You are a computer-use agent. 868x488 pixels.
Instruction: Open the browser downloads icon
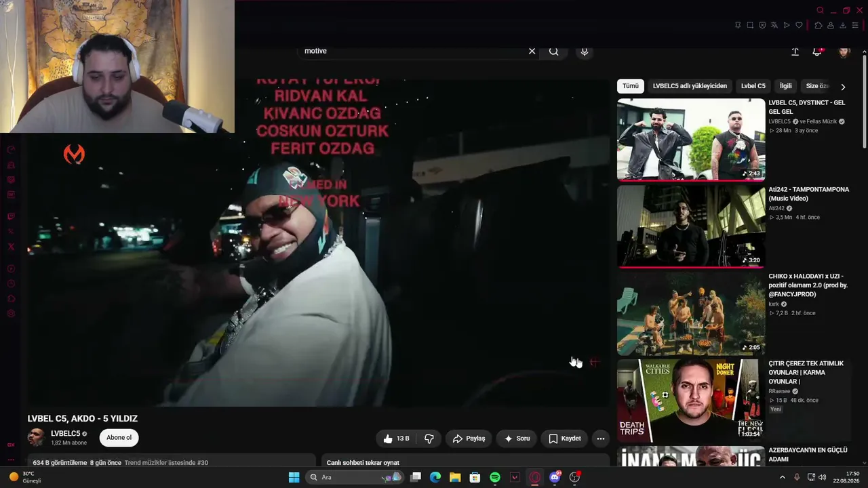(x=843, y=25)
